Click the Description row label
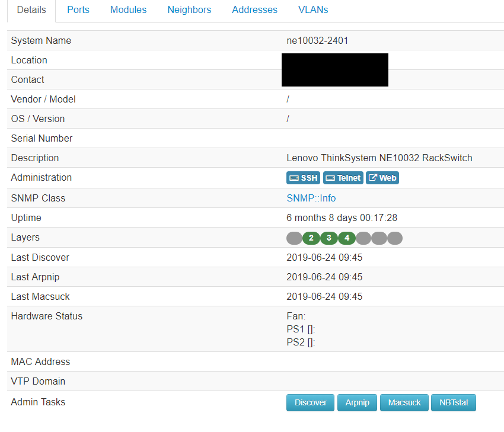 click(x=35, y=158)
